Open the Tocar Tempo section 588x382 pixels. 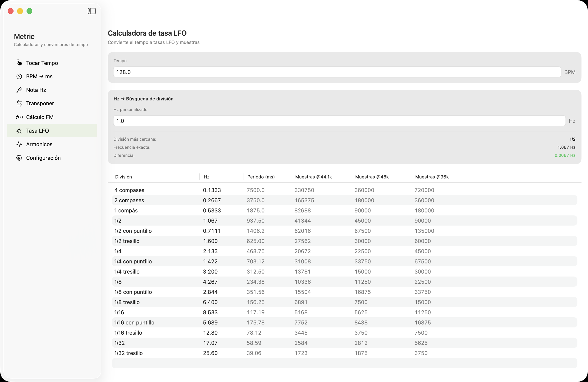point(52,63)
